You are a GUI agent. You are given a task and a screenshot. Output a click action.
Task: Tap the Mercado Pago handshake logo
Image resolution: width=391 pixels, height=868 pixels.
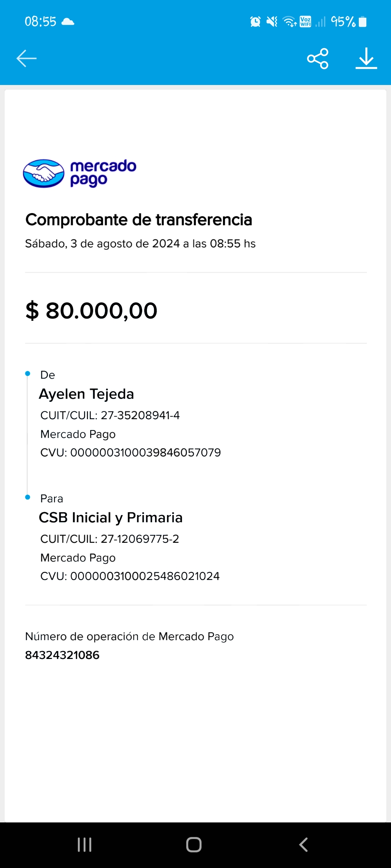click(x=44, y=174)
